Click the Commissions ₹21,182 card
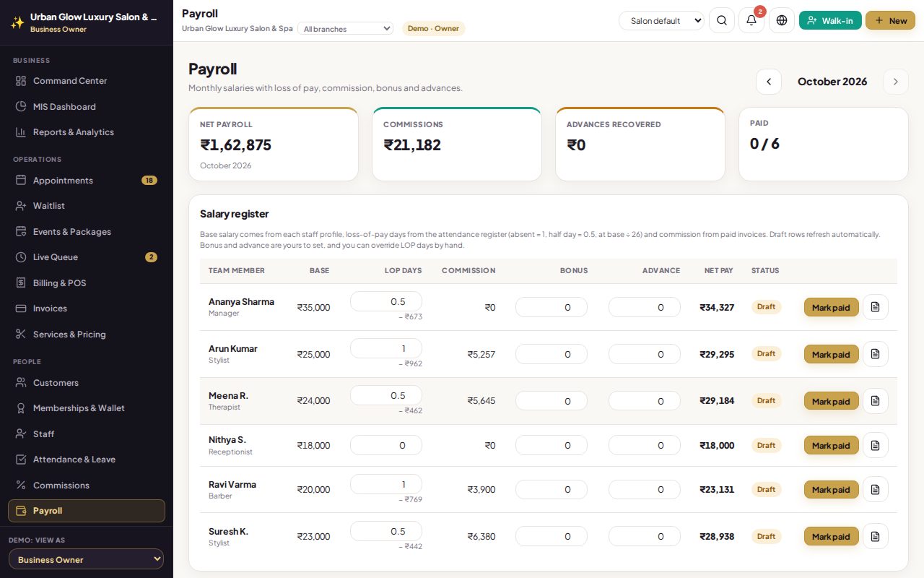The width and height of the screenshot is (924, 578). 457,144
